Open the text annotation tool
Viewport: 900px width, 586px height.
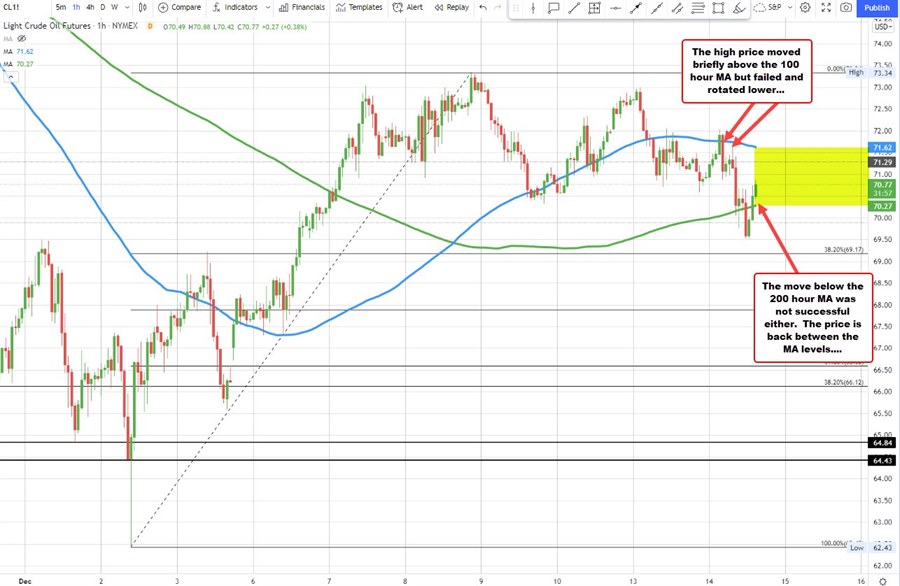tap(552, 8)
